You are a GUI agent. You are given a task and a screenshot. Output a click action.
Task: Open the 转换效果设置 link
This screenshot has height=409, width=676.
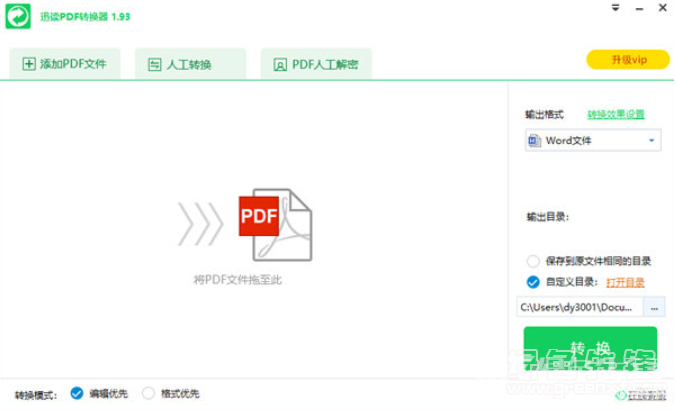[616, 114]
